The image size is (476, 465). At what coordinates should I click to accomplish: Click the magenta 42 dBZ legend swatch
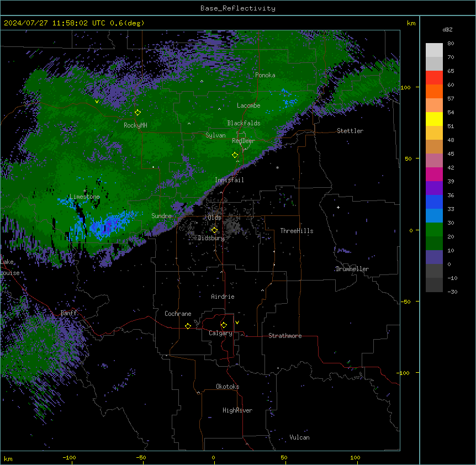coord(434,174)
